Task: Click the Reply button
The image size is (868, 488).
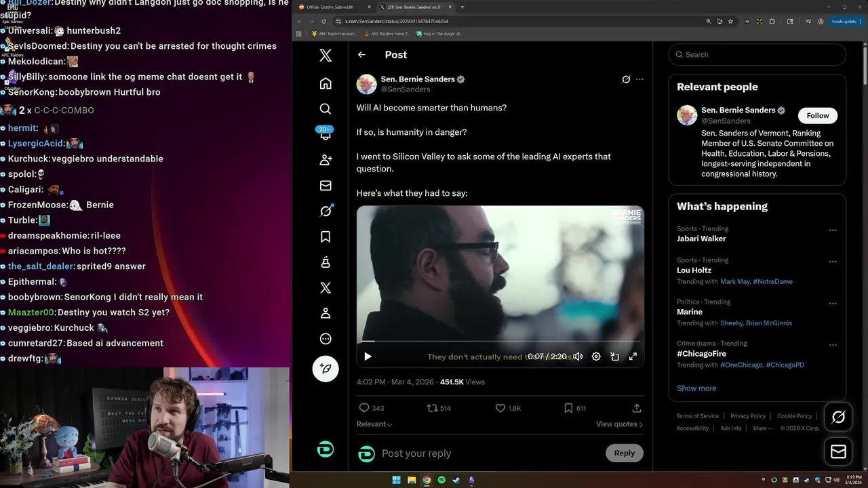Action: (x=625, y=453)
